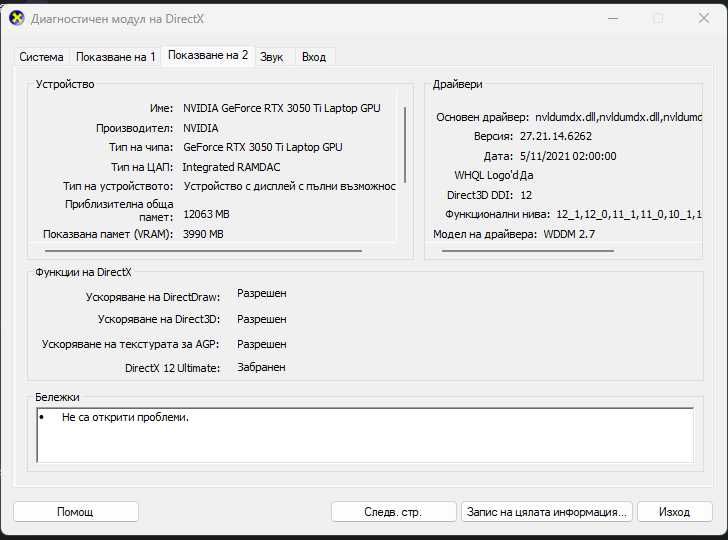Click the Функции на DirectX group label
Screen dimensions: 728x540
(x=84, y=273)
